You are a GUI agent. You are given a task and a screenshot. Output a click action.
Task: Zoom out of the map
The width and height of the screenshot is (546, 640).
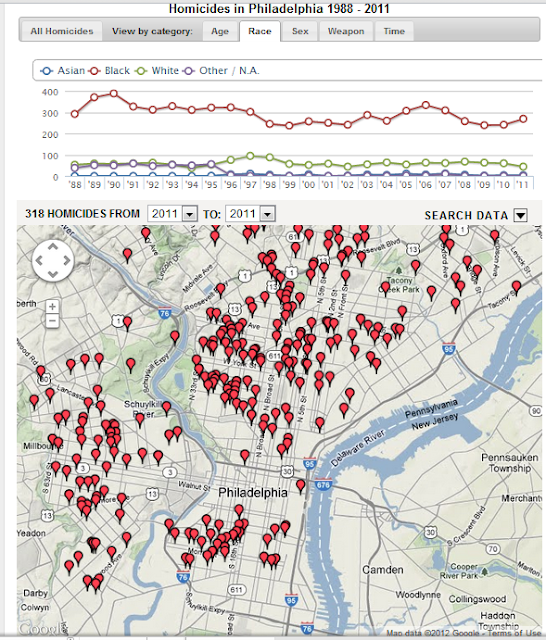pyautogui.click(x=52, y=321)
